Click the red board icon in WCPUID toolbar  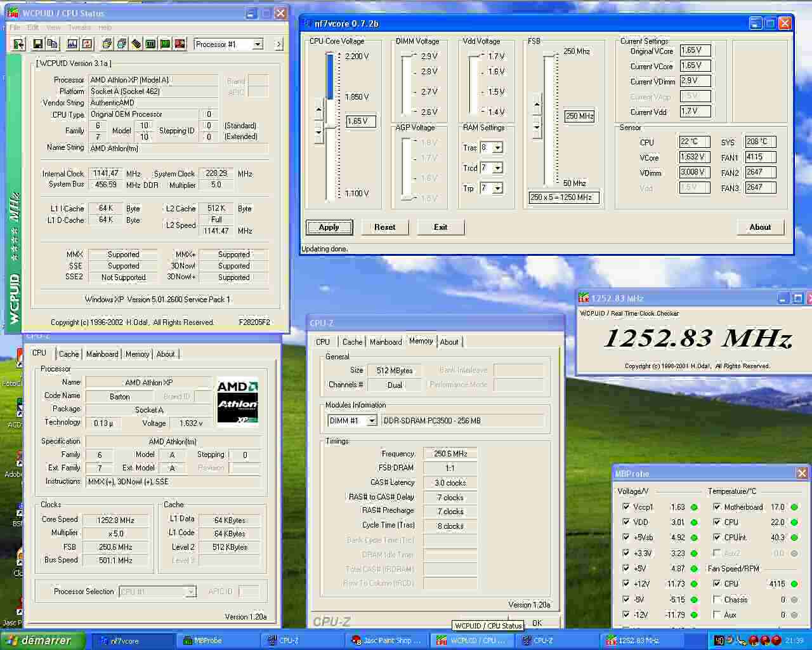click(x=180, y=44)
